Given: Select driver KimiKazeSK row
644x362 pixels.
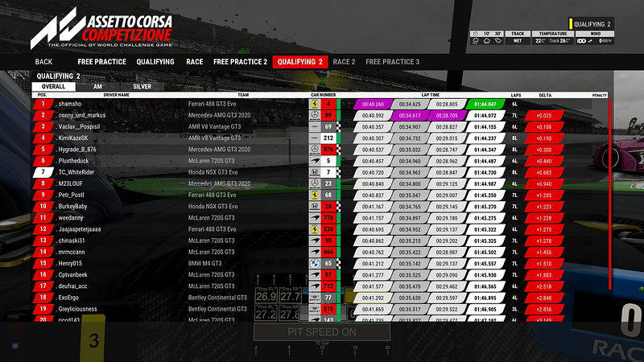Looking at the screenshot, I should pos(320,138).
